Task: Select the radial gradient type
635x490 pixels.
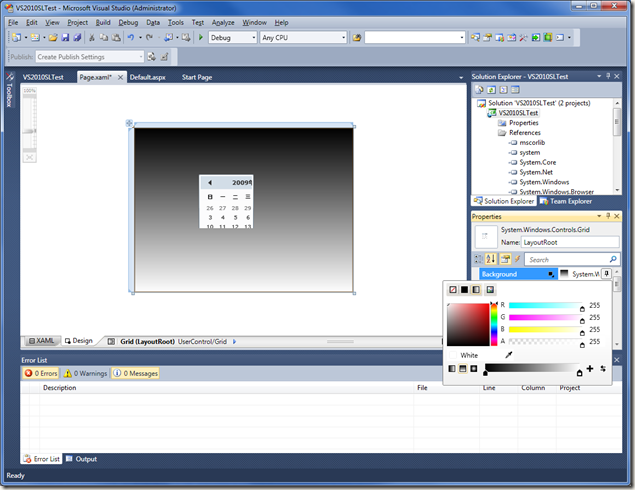Action: (473, 369)
